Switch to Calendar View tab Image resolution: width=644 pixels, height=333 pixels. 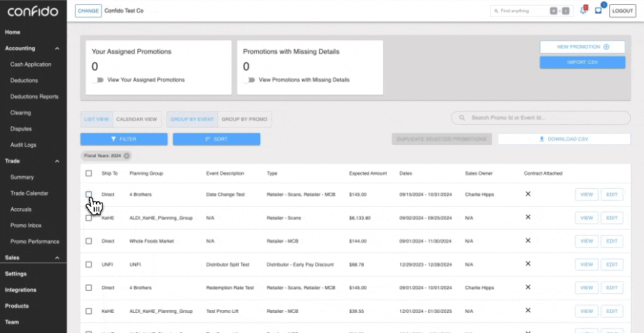(137, 119)
